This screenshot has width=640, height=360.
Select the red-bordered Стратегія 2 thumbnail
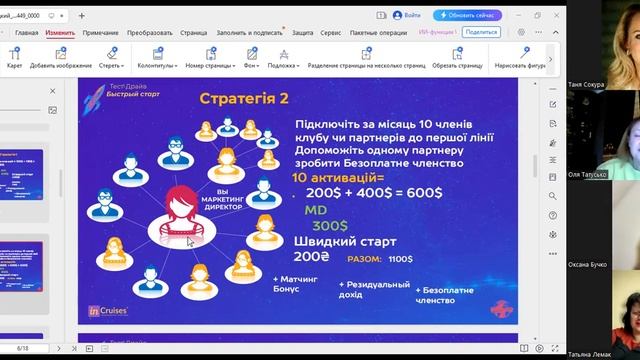[x=21, y=266]
